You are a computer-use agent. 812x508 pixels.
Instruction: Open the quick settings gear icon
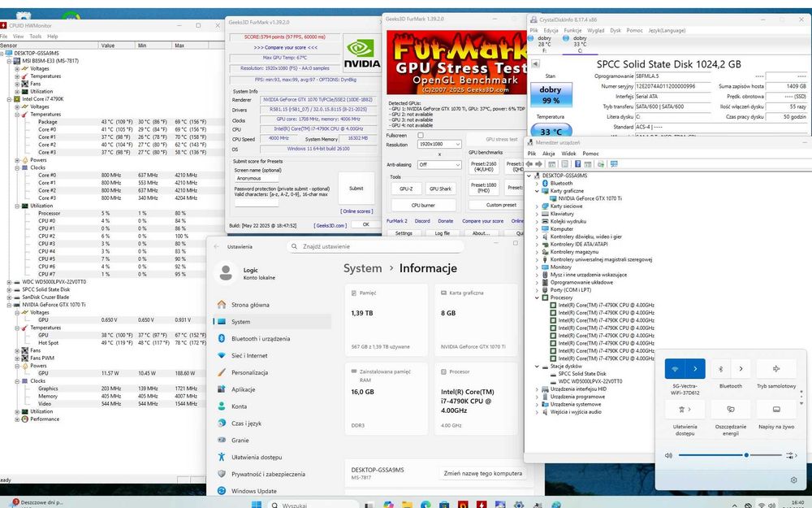click(793, 480)
